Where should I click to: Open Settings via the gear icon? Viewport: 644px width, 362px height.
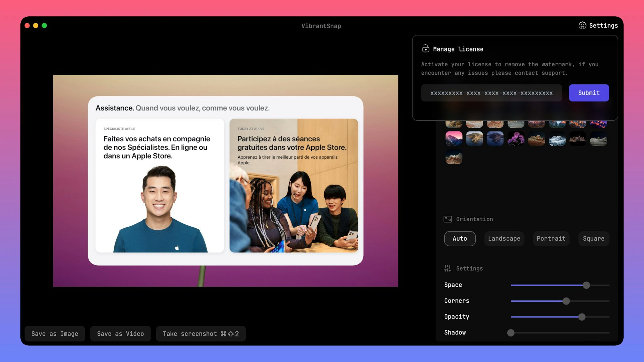[582, 25]
